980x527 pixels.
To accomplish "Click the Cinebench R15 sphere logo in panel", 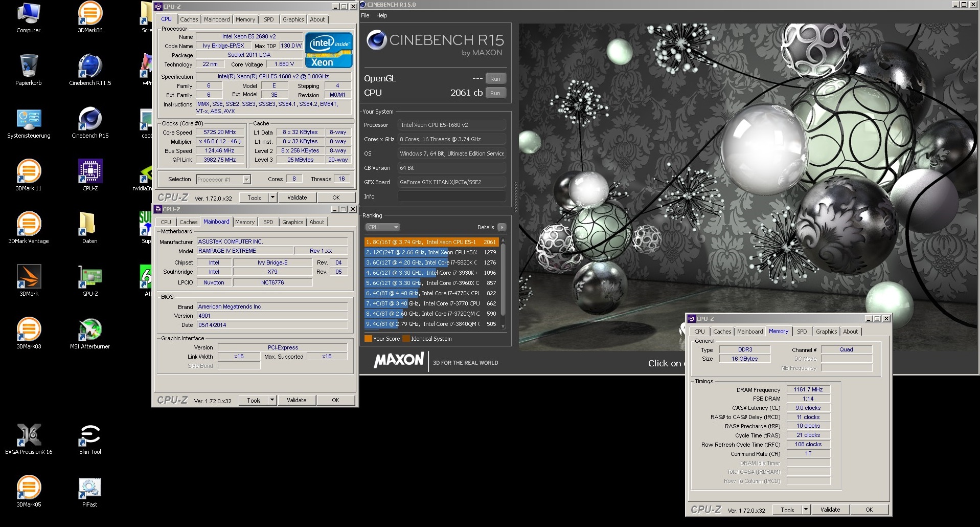I will tap(376, 40).
